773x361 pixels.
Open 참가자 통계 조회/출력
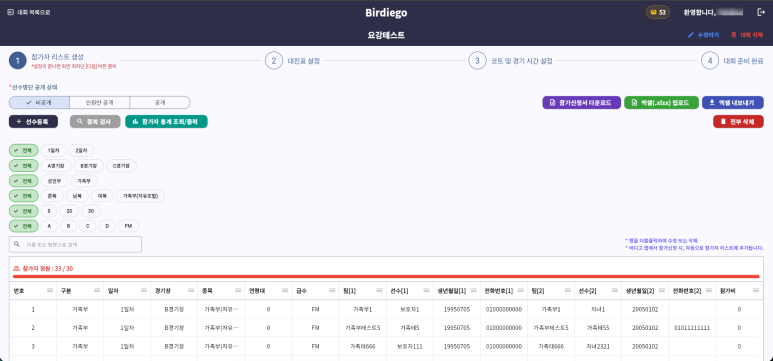(x=166, y=122)
